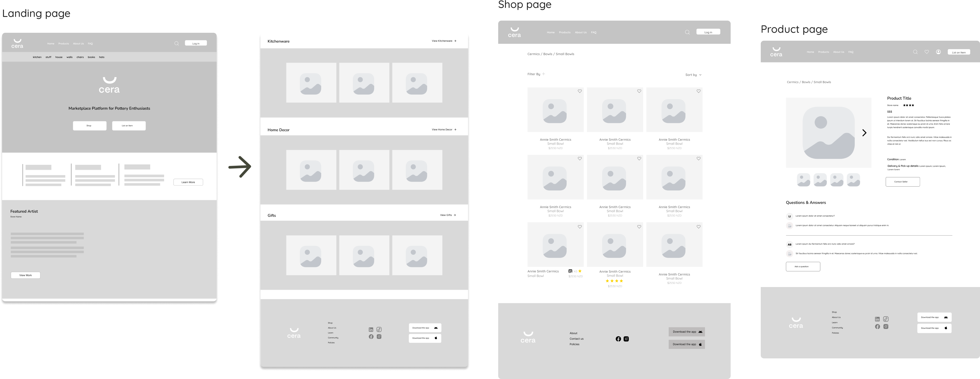Select first thumbnail below main product image

pos(804,180)
